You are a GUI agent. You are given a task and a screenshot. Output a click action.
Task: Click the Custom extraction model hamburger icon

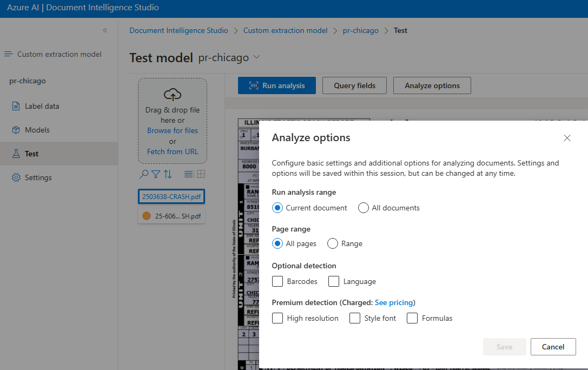tap(8, 54)
